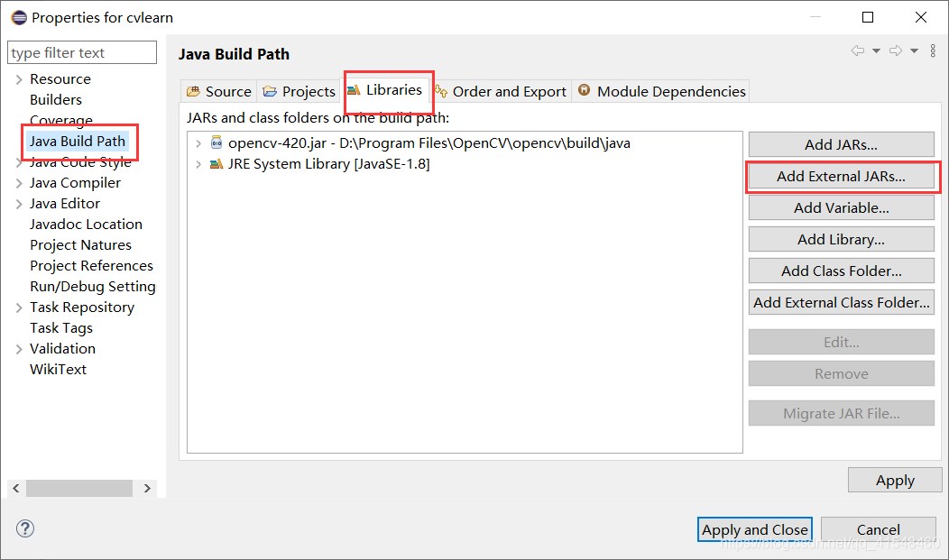
Task: Click the opencv-420.jar file icon
Action: [215, 142]
